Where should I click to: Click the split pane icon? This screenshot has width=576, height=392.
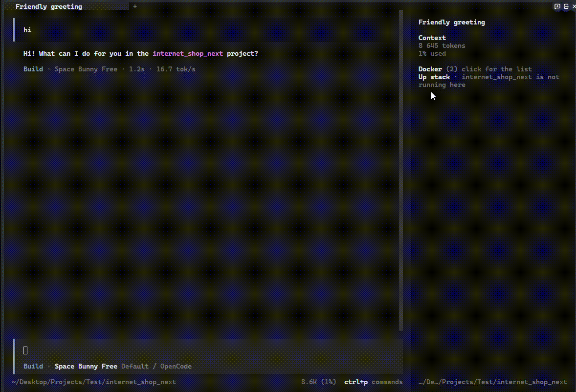(x=566, y=6)
